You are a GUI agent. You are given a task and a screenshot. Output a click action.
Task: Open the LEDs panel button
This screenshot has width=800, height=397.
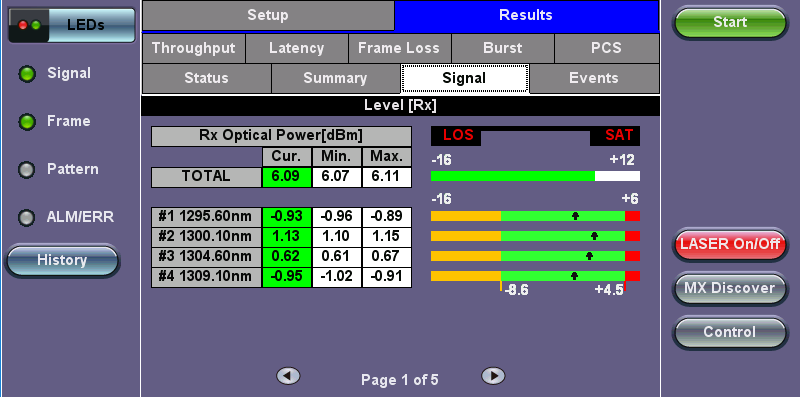(x=72, y=24)
